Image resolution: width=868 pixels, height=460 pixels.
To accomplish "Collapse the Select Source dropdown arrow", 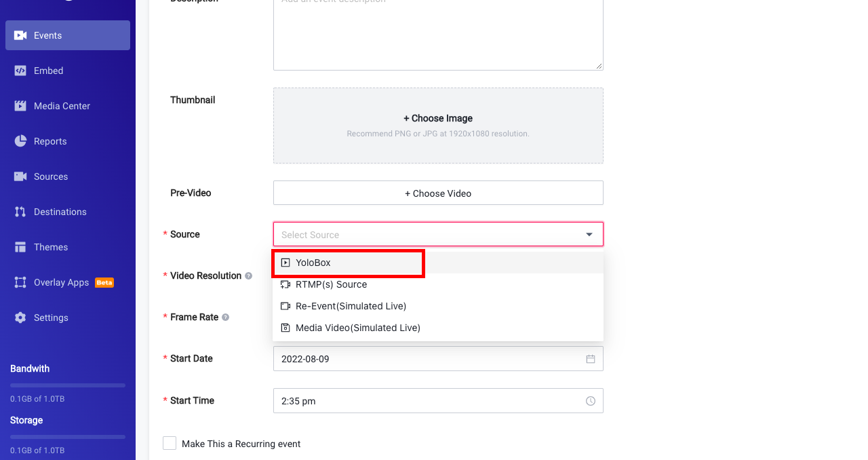I will 589,235.
